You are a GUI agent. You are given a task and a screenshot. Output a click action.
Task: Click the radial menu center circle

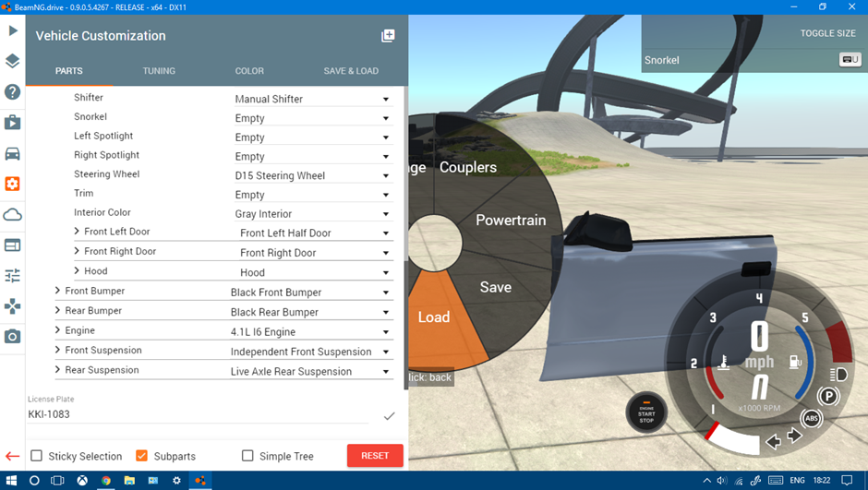(435, 243)
